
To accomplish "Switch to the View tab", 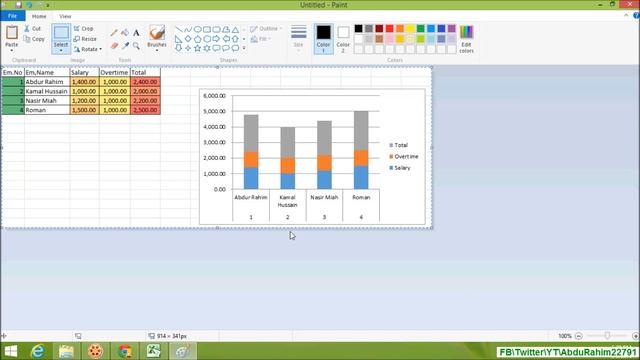I will [65, 16].
